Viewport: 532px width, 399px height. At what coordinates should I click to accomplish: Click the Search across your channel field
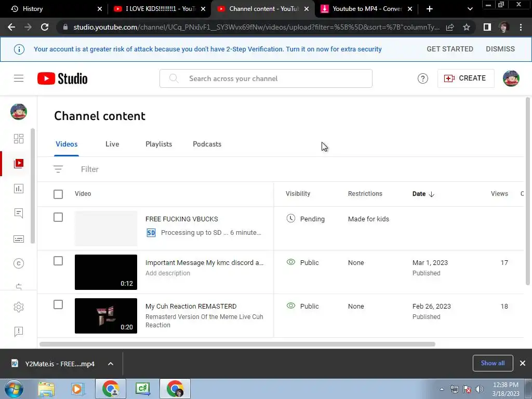[265, 78]
